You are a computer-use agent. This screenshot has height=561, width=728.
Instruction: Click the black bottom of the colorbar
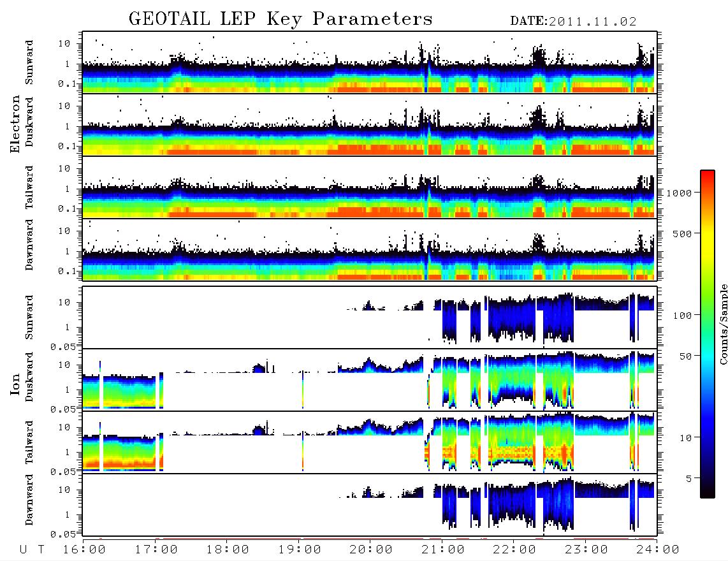point(708,492)
